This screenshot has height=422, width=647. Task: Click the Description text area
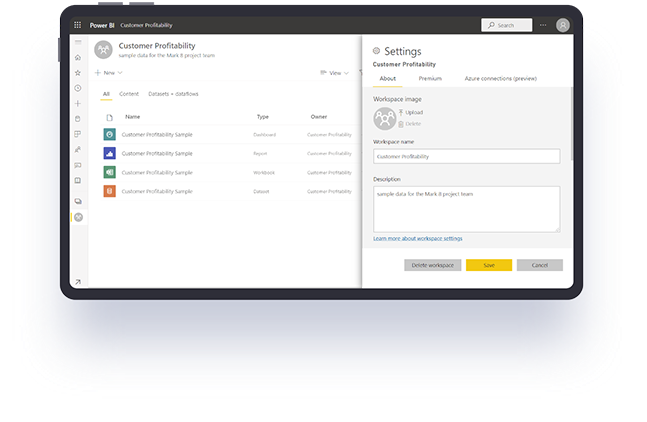[x=467, y=209]
